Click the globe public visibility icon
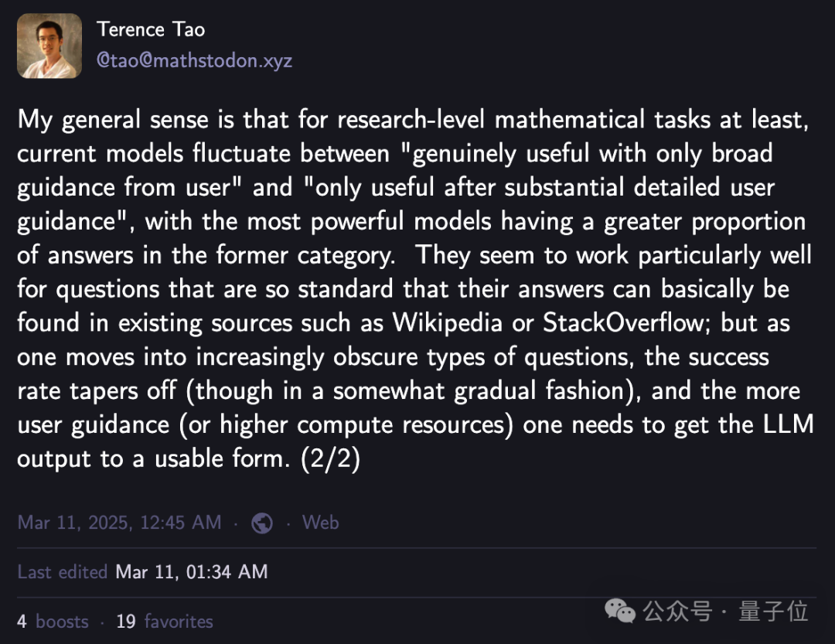 tap(262, 523)
